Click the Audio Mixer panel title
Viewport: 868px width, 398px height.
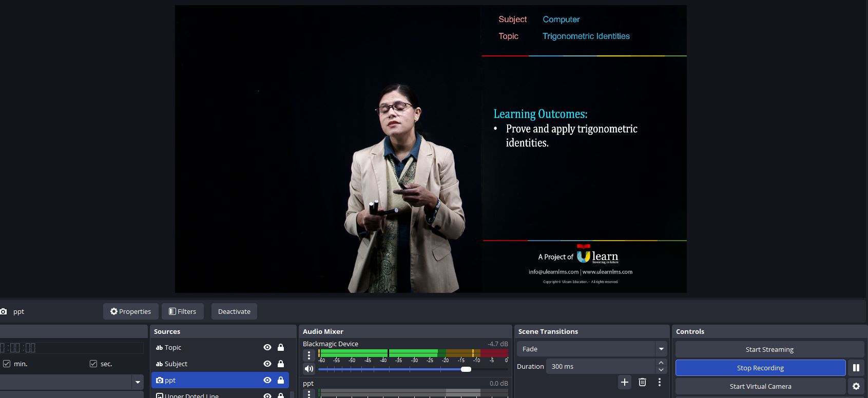pos(323,331)
